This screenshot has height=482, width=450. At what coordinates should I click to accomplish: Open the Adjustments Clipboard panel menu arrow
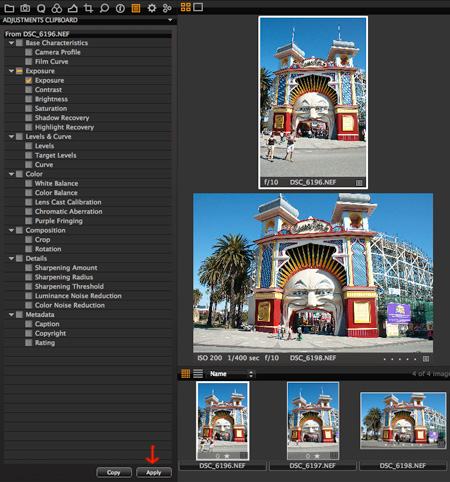(170, 20)
